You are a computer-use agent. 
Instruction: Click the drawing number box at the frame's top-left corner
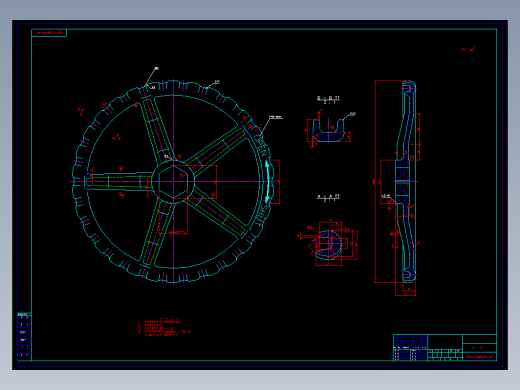[49, 33]
